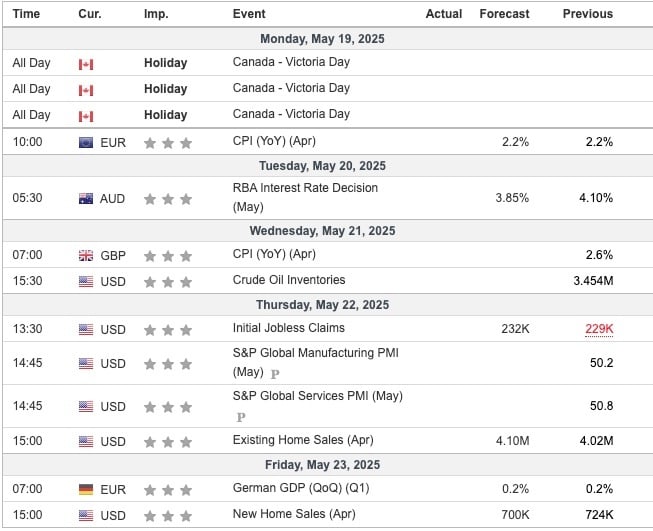Click the Time column header
The width and height of the screenshot is (653, 531).
tap(26, 14)
